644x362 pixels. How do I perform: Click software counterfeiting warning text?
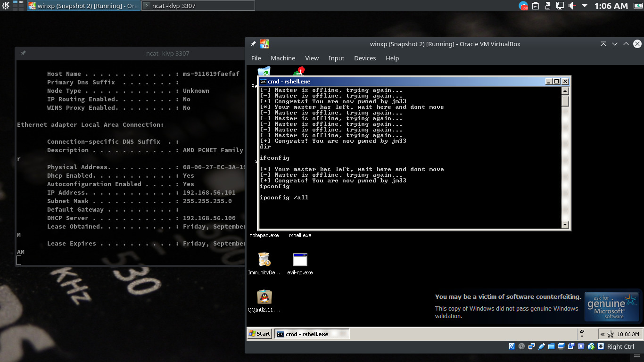(x=508, y=297)
